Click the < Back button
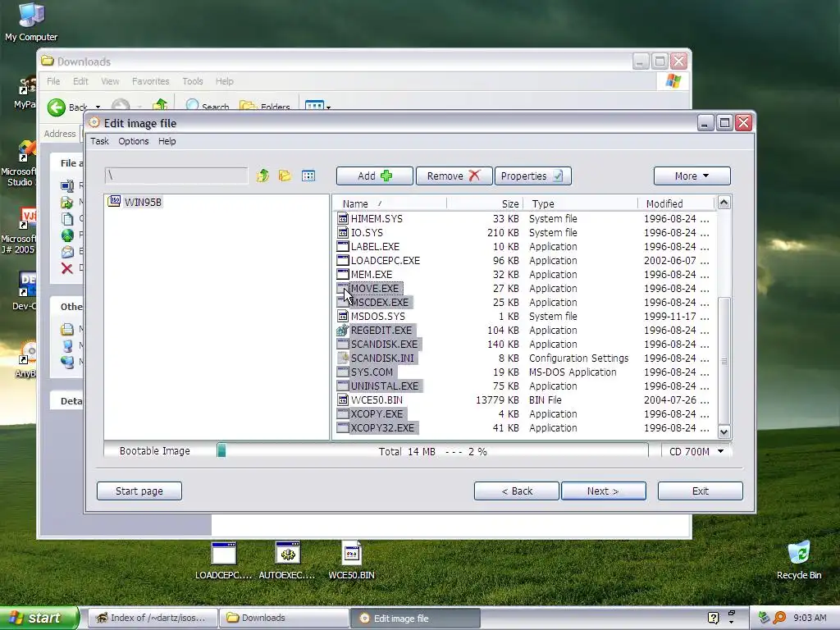Viewport: 840px width, 630px height. [517, 491]
